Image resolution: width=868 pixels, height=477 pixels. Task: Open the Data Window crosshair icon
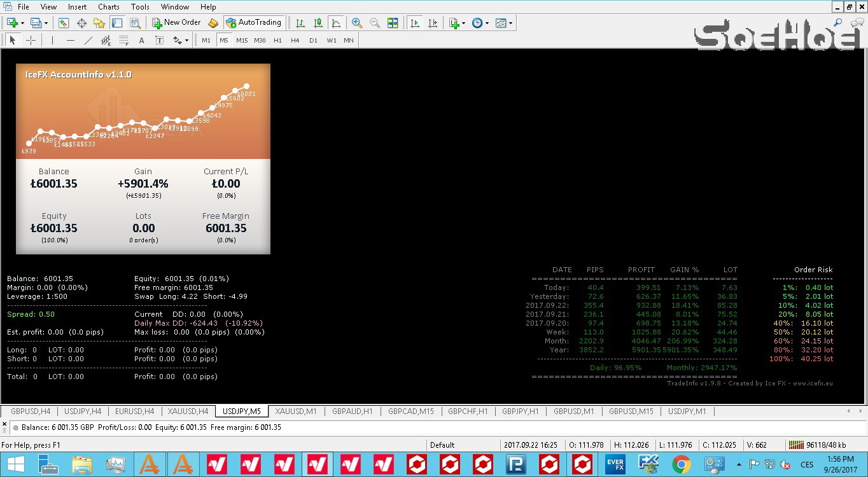[x=81, y=23]
